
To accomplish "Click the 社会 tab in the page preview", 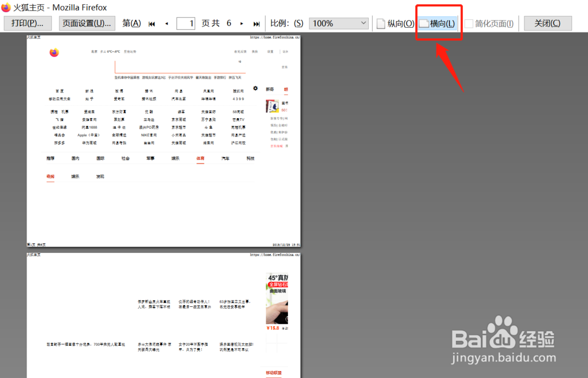I will coord(125,158).
